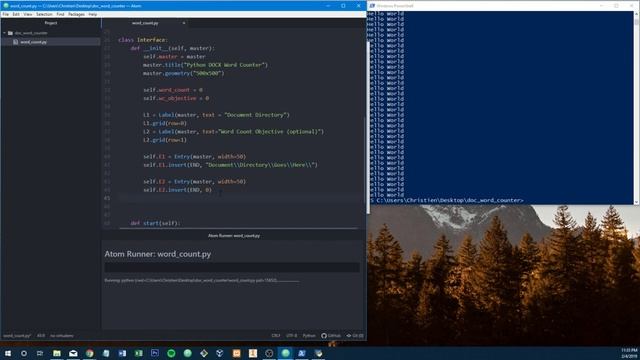The height and width of the screenshot is (360, 640).
Task: Click the Project panel header
Action: click(51, 23)
